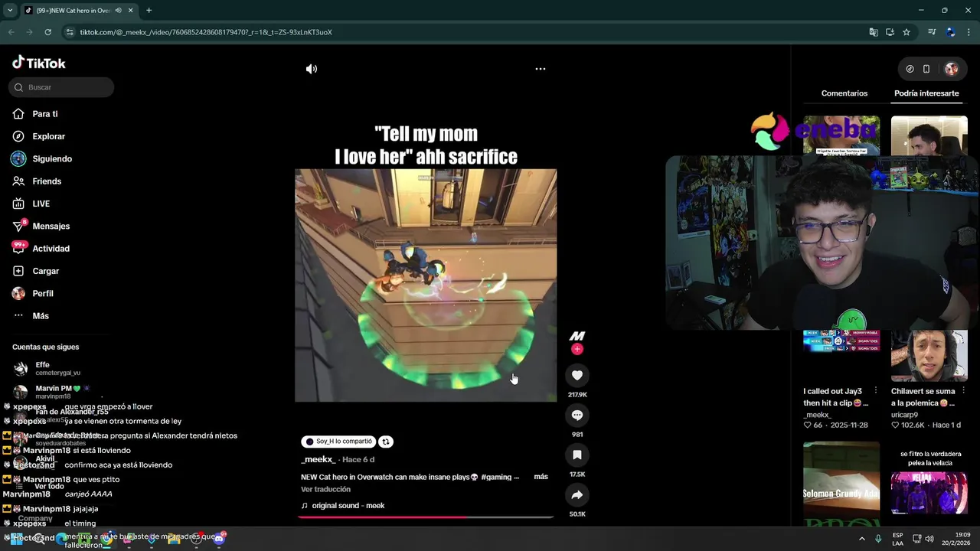Screen dimensions: 980x551
Task: Open Cargar upload page
Action: [x=45, y=271]
